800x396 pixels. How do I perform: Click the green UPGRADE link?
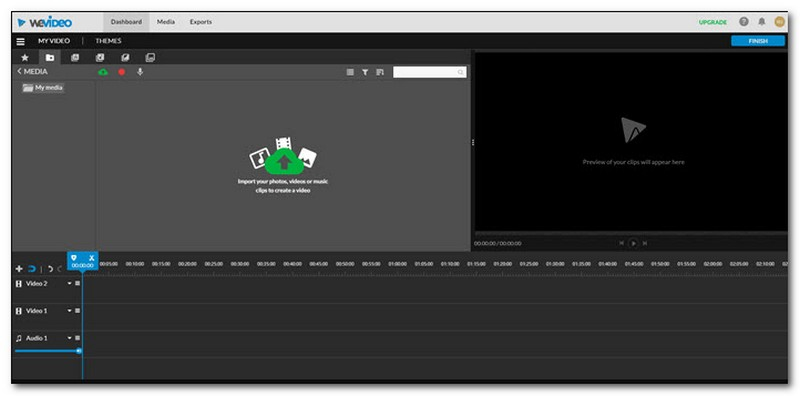[x=712, y=22]
